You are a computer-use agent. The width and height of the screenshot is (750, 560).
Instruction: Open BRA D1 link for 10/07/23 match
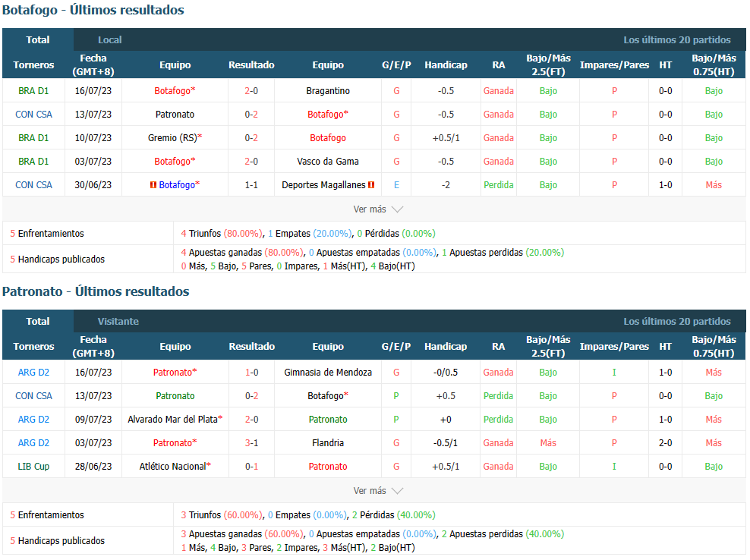pyautogui.click(x=33, y=138)
